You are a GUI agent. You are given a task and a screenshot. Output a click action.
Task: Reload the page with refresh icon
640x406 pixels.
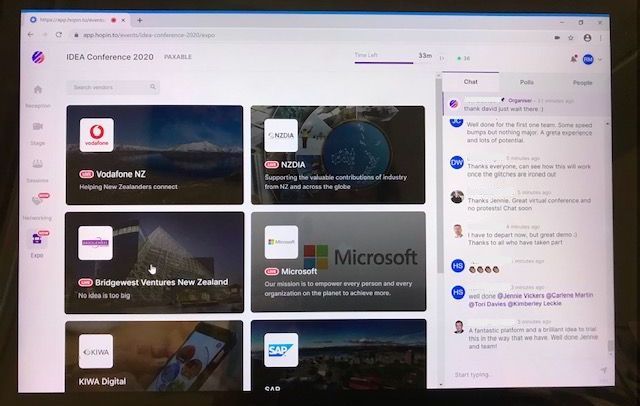(59, 35)
